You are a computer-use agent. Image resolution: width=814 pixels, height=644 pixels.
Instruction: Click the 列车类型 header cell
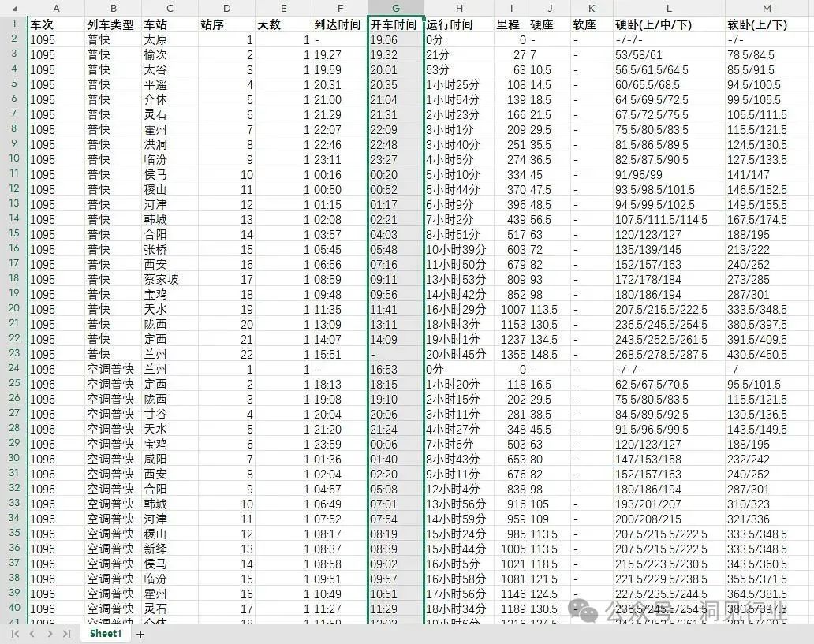tap(113, 25)
